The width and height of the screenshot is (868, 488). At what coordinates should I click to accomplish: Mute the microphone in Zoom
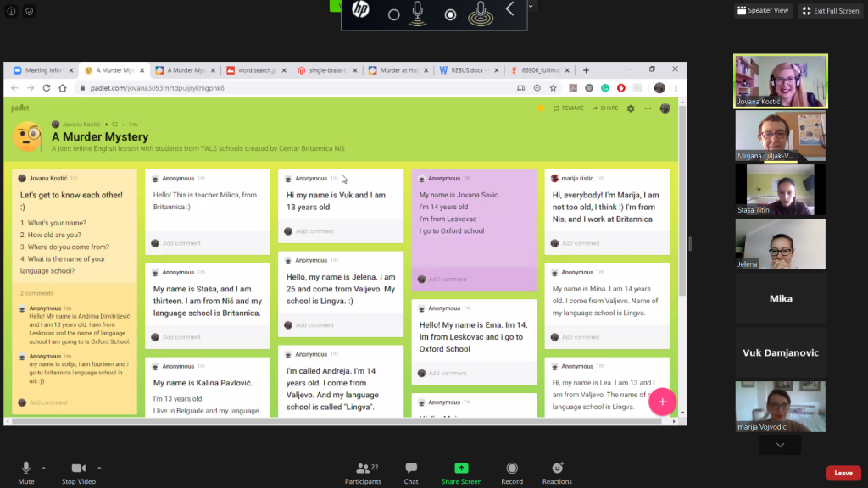(26, 473)
